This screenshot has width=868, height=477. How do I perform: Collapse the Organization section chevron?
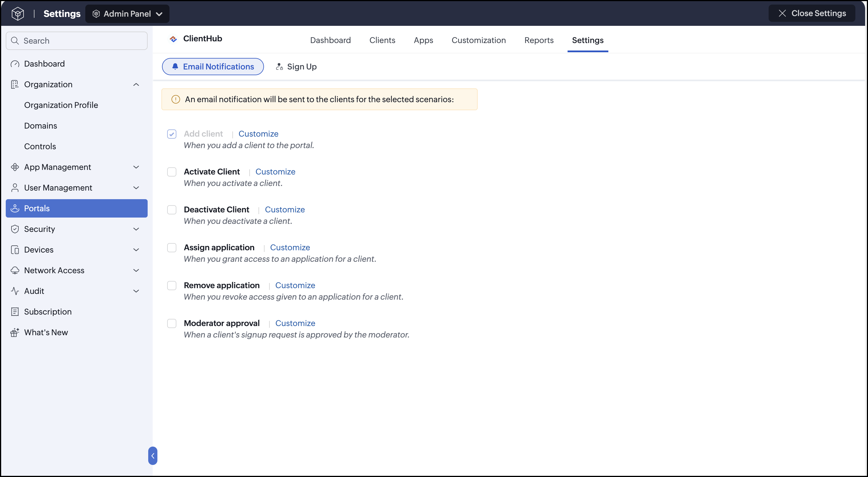tap(136, 84)
